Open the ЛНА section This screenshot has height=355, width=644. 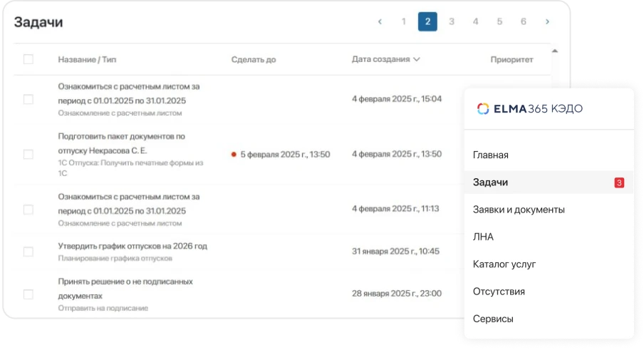coord(483,237)
